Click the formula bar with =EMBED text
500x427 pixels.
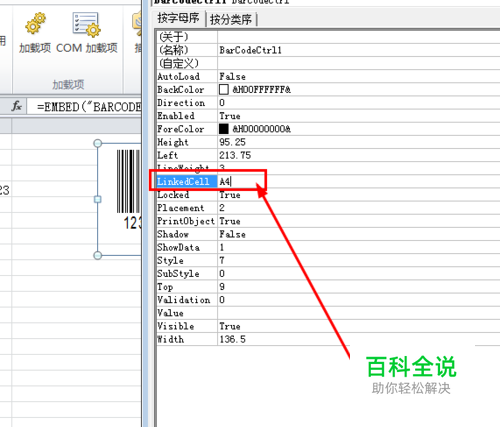point(84,107)
